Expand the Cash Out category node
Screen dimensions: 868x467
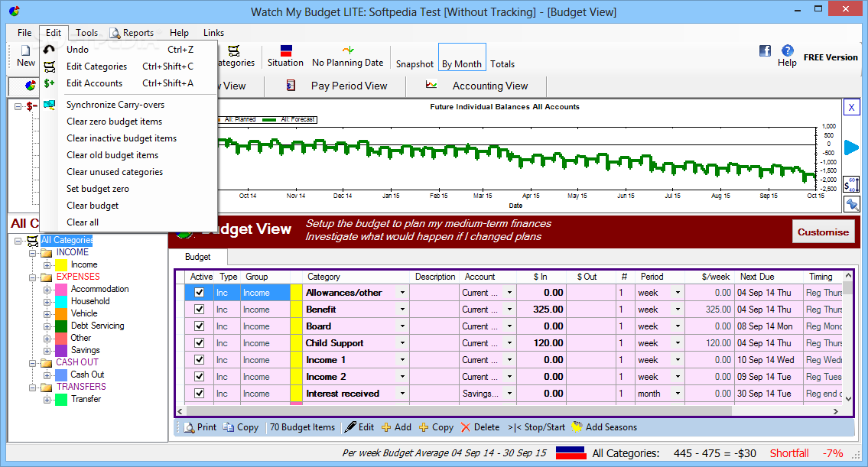[x=47, y=375]
